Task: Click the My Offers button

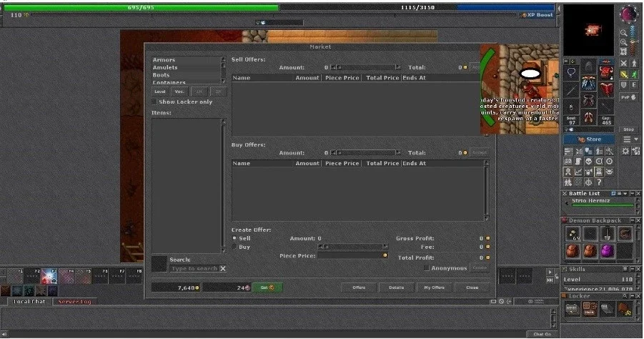Action: [434, 288]
